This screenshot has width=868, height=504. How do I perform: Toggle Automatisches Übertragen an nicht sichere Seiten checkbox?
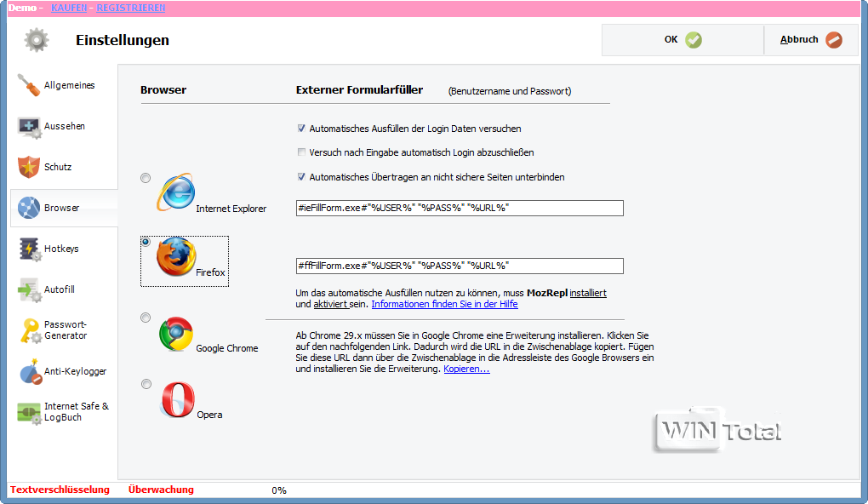pyautogui.click(x=301, y=177)
